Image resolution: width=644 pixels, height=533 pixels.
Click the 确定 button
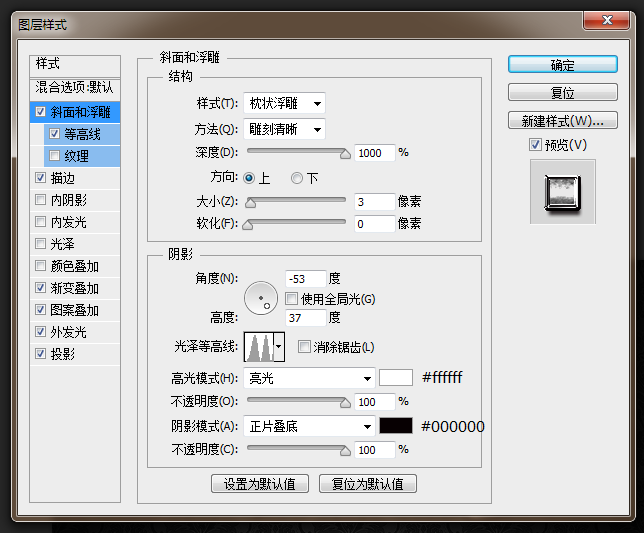pos(563,64)
